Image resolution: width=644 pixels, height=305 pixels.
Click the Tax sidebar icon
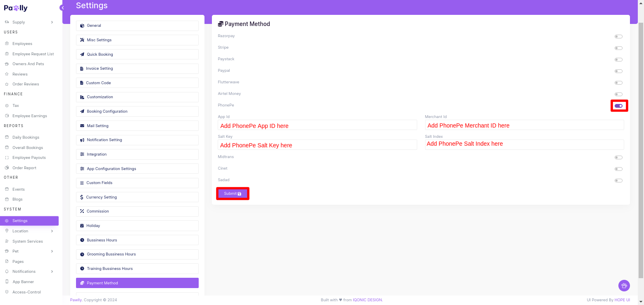pyautogui.click(x=7, y=106)
